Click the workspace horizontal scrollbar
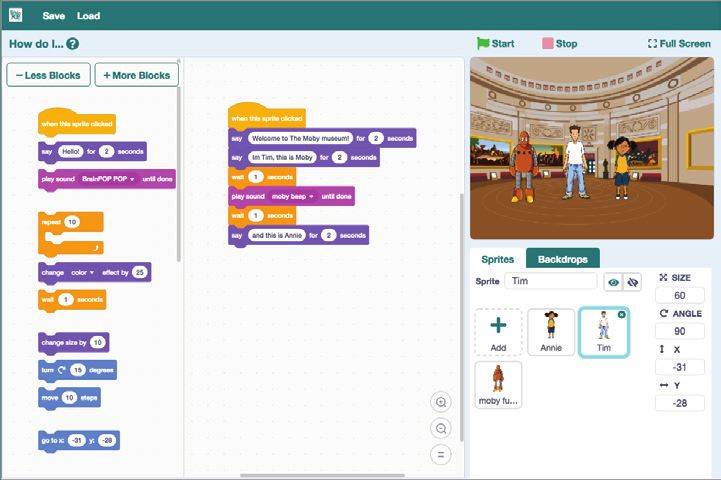The image size is (721, 480). (x=322, y=475)
